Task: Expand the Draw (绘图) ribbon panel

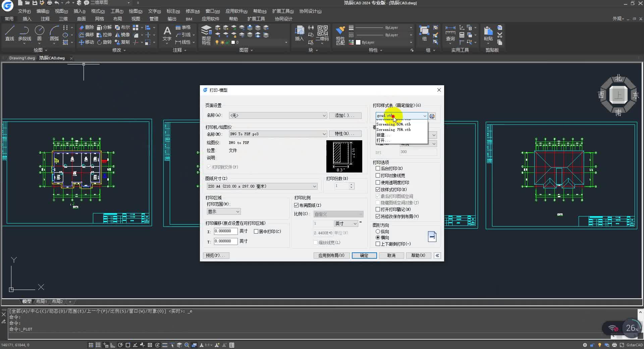Action: coord(40,50)
